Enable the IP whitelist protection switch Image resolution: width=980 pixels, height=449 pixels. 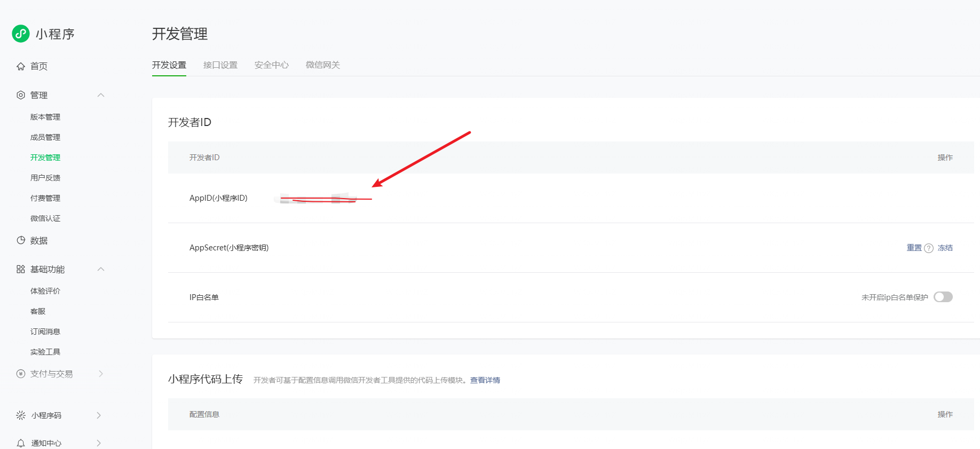tap(943, 297)
